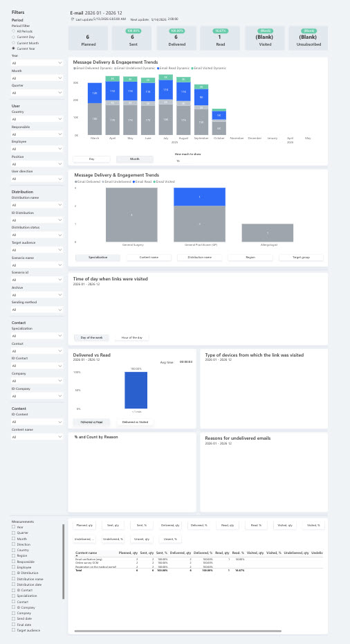Click the Region breakdown button
Screen dimensions: 350x644
coord(250,257)
